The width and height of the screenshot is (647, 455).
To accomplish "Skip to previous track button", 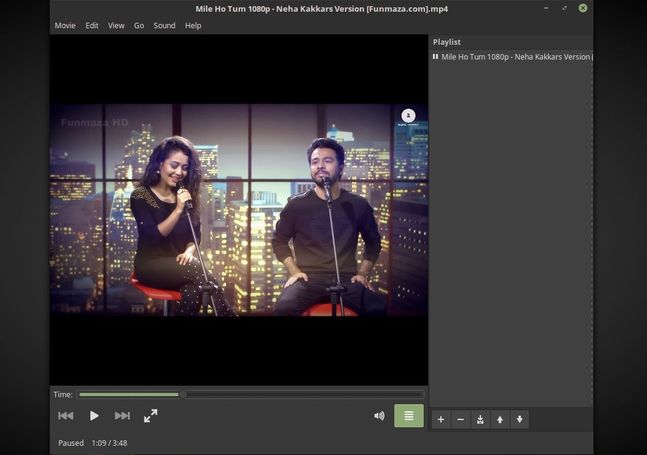I will click(x=66, y=416).
